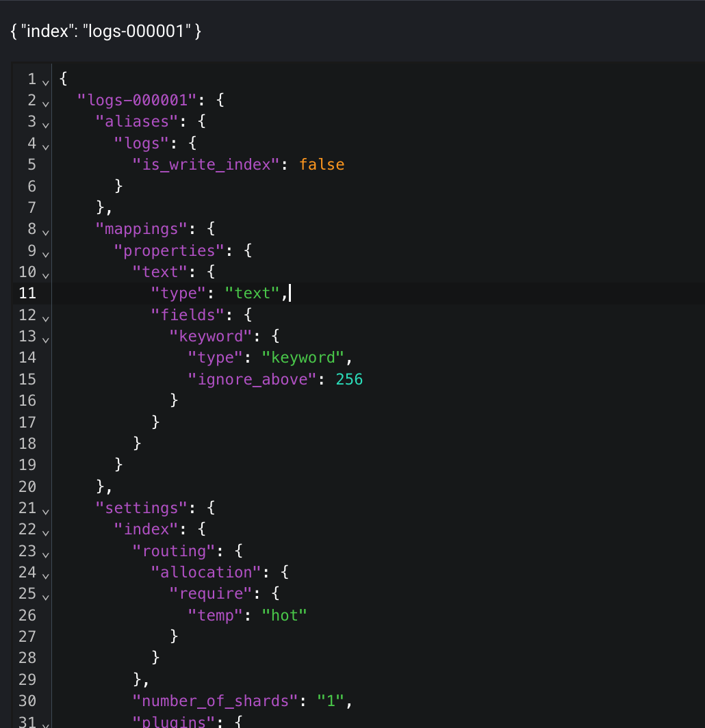
Task: Collapse the "logs" fold arrow on line 4
Action: point(45,146)
